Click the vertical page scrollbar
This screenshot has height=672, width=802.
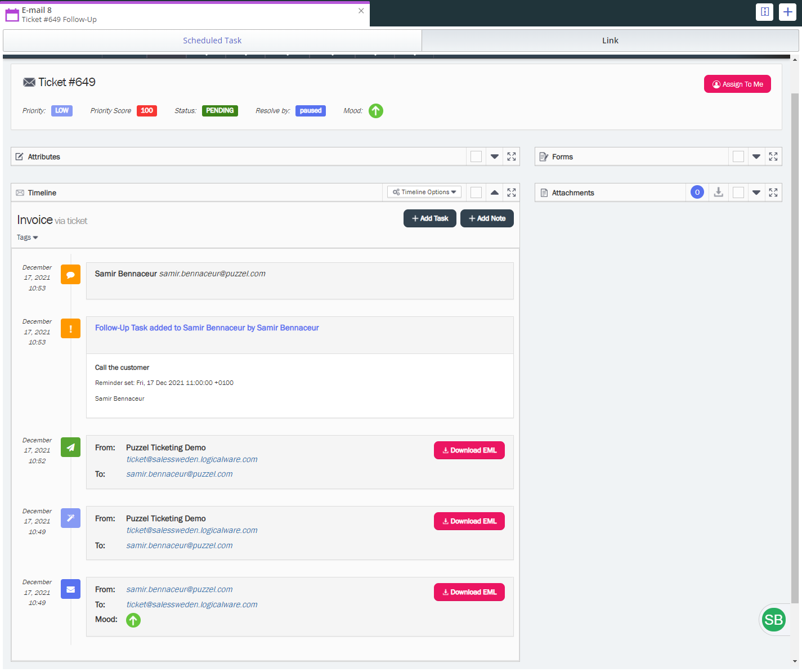pos(795,338)
